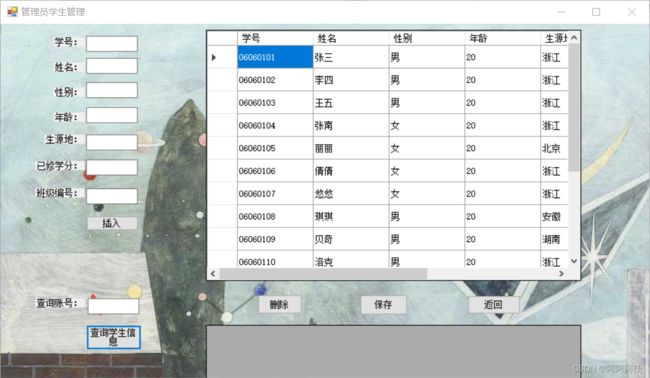Viewport: 650px width, 378px height.
Task: Click horizontal scroll right arrow
Action: point(562,274)
